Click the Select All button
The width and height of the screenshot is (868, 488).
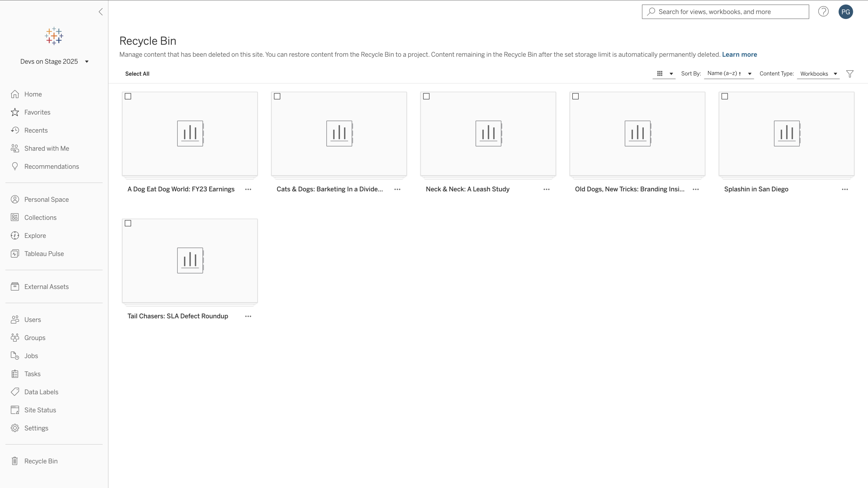pos(137,74)
